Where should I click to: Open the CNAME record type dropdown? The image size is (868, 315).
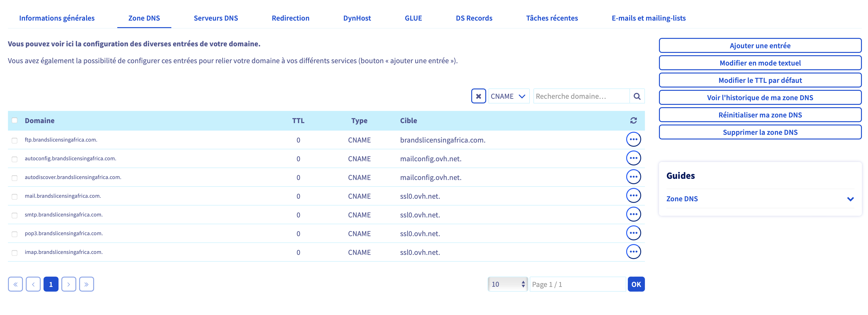(x=508, y=96)
